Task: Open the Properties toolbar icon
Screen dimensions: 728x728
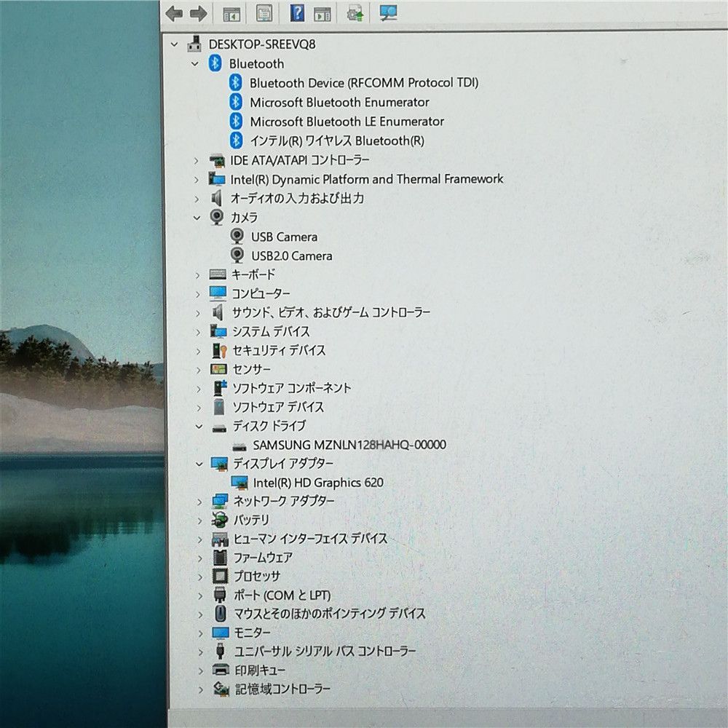Action: coord(264,13)
